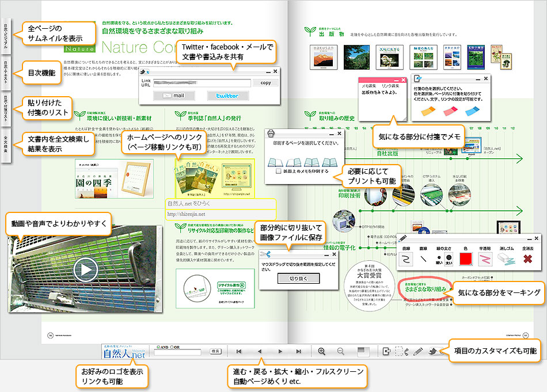Click the forest photo book cover thumbnail
The image size is (547, 392).
pos(356,57)
